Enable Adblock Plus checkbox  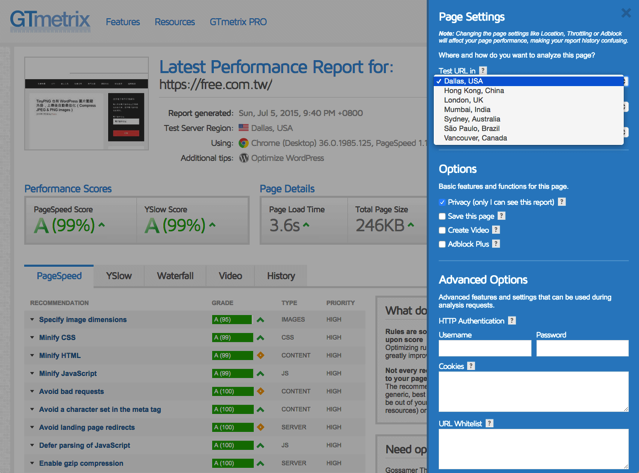[442, 244]
